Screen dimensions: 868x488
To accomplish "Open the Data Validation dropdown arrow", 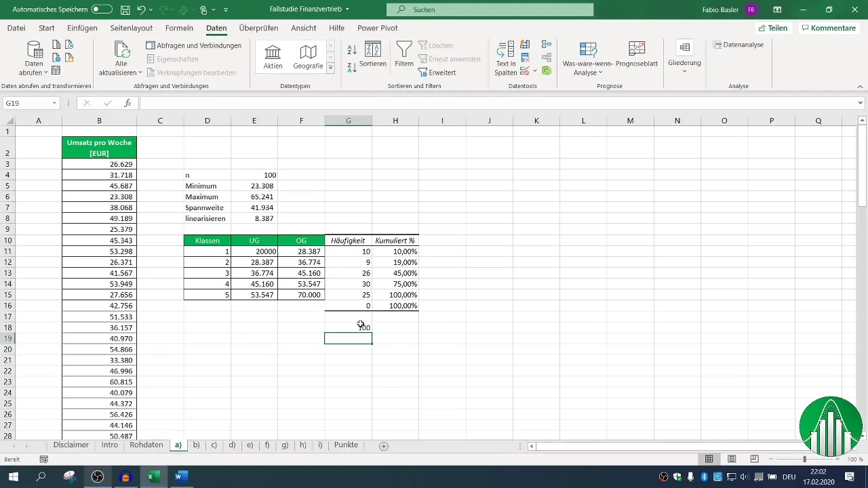I will [x=535, y=70].
